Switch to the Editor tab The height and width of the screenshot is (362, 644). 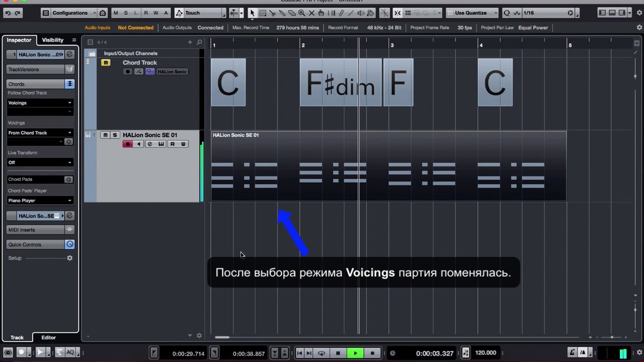tap(48, 337)
